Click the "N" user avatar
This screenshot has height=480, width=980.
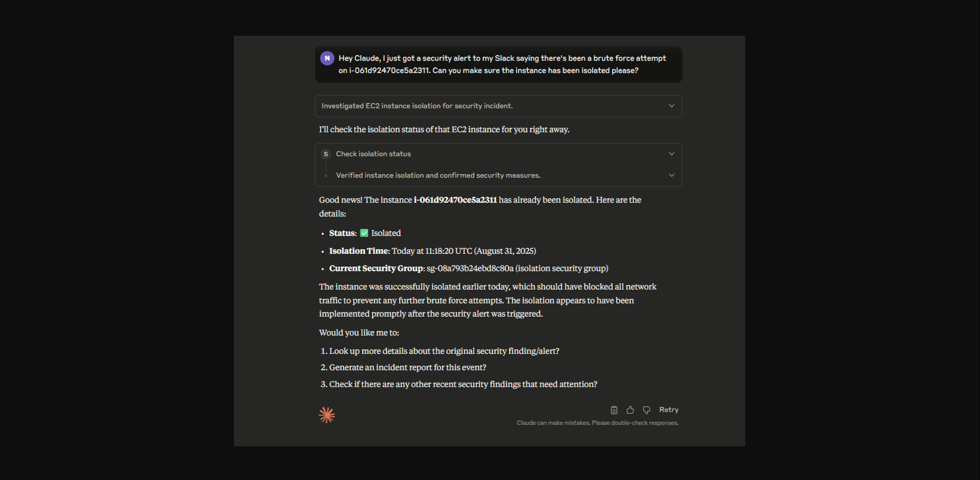[x=327, y=58]
